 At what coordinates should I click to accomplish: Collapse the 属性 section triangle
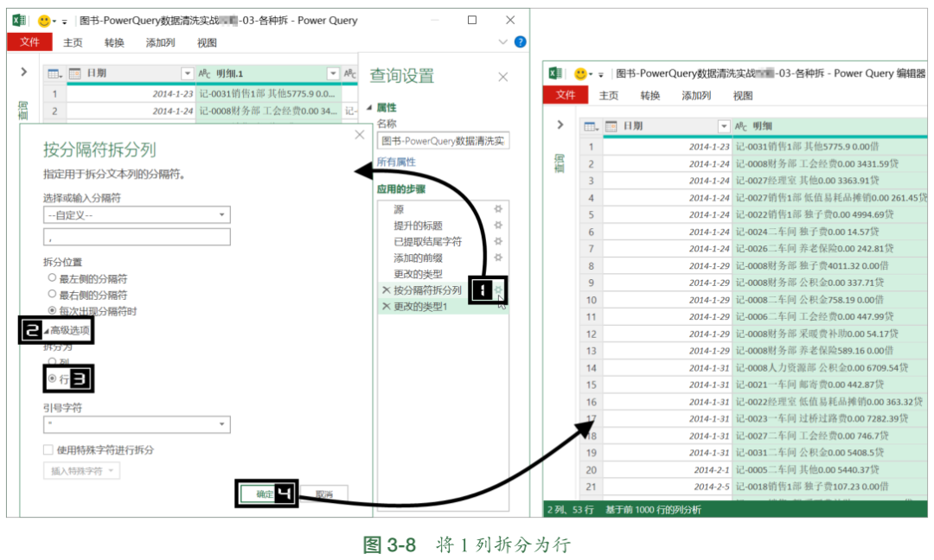pos(369,108)
